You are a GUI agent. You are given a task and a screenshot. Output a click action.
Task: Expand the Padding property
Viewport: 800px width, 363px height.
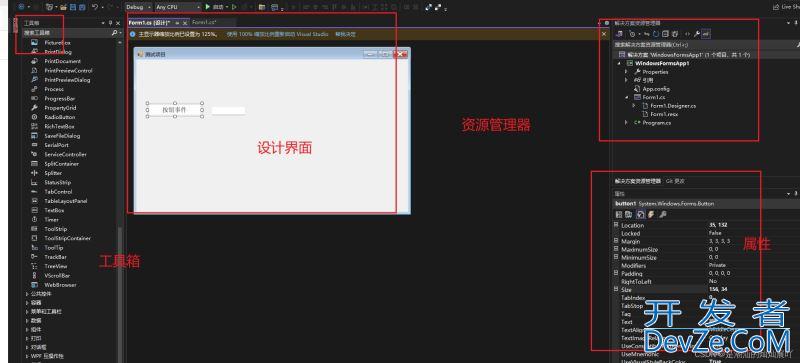pos(616,273)
